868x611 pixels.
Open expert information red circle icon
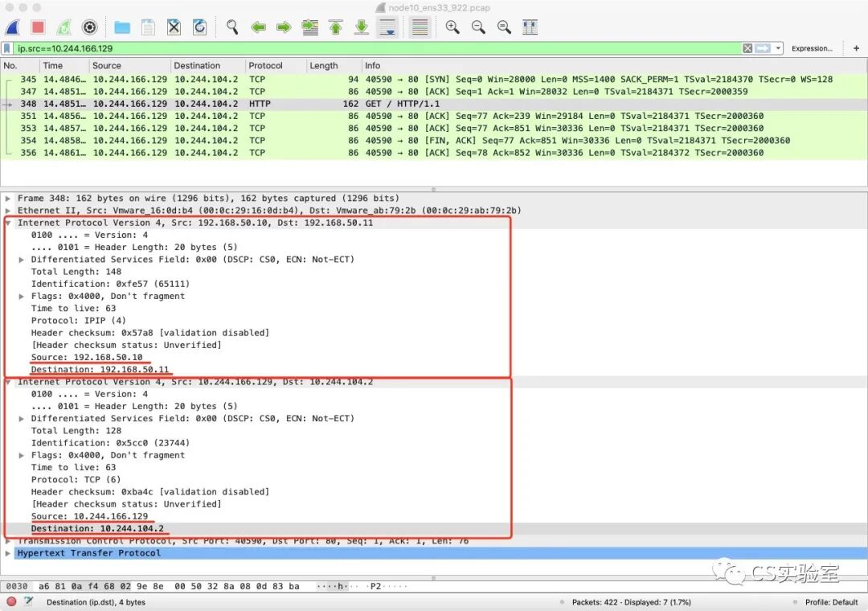11,601
